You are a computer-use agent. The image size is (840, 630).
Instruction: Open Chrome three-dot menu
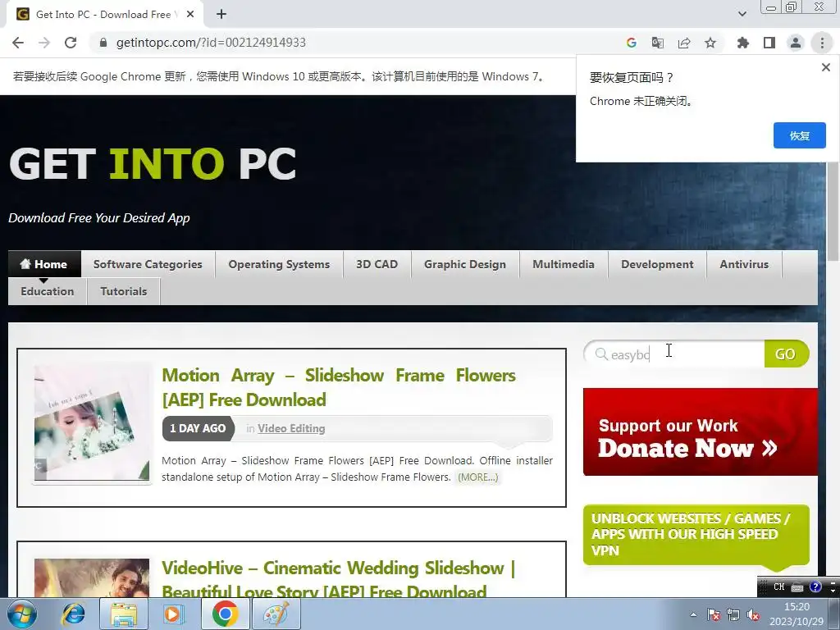pos(822,43)
